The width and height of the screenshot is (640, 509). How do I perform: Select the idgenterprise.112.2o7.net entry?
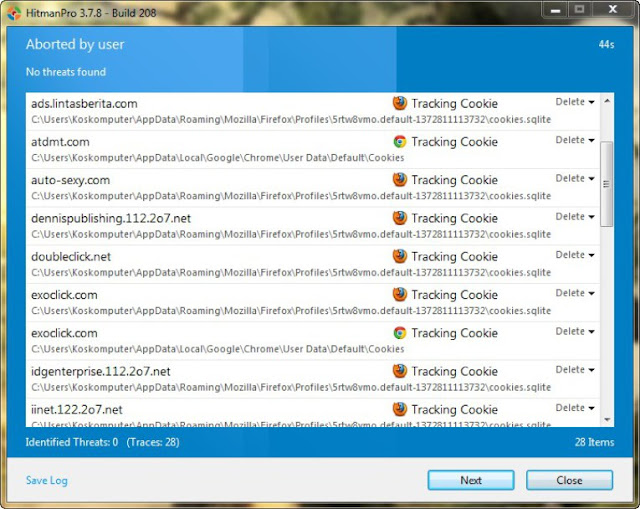click(x=313, y=379)
